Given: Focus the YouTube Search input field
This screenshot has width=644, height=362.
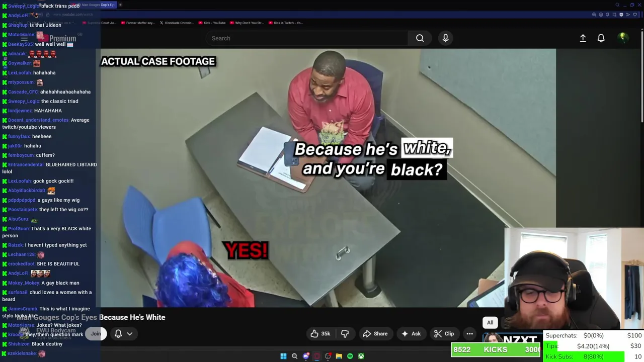Looking at the screenshot, I should tap(307, 38).
